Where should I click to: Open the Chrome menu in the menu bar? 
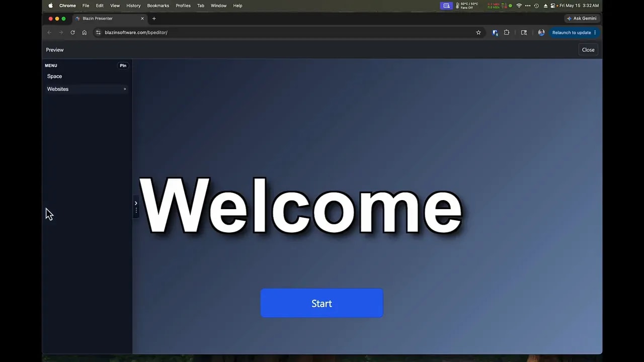pyautogui.click(x=67, y=6)
